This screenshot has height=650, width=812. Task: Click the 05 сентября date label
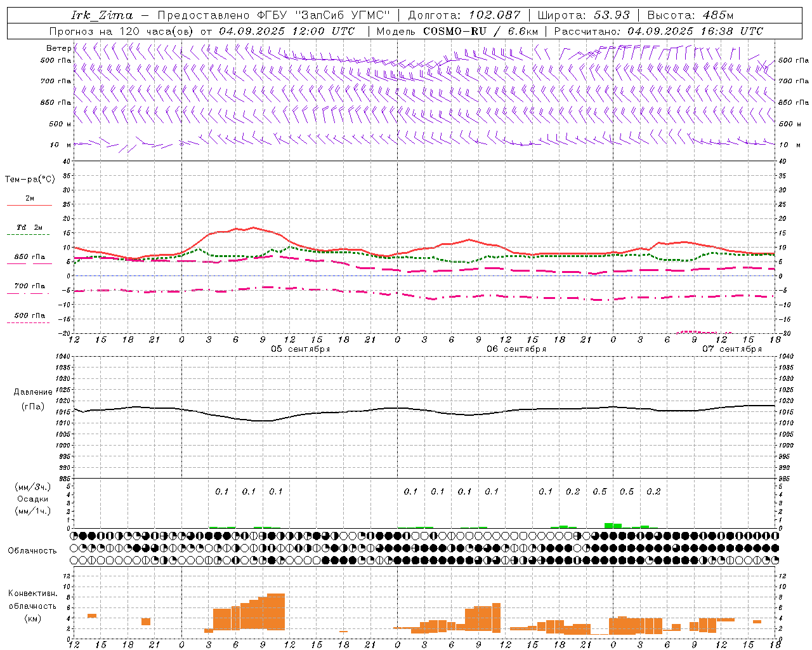click(x=301, y=349)
